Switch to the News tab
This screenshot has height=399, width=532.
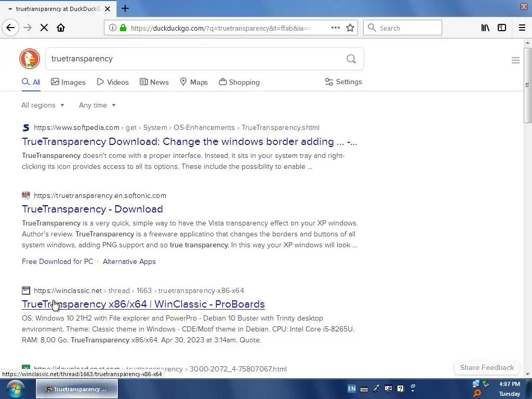(154, 82)
